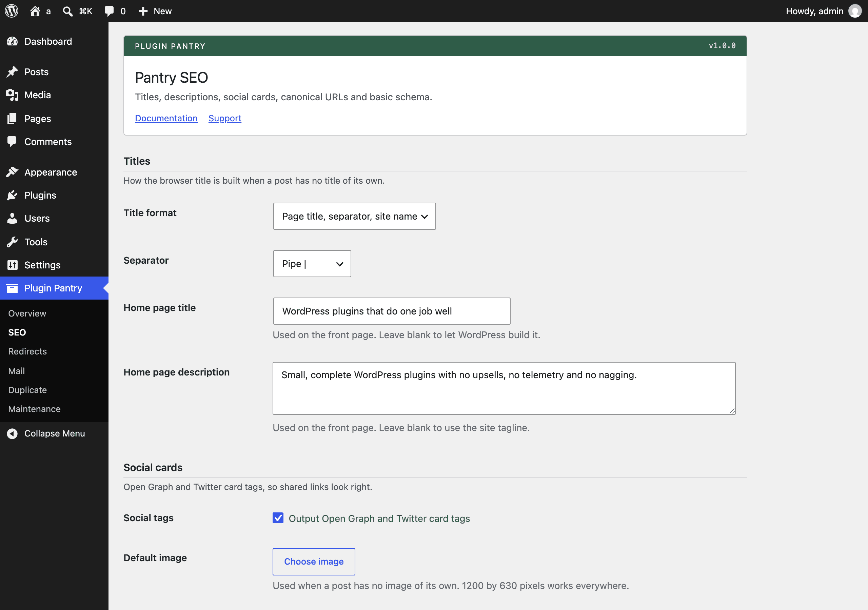Click the Plugin Pantry menu label
This screenshot has width=868, height=610.
(53, 288)
